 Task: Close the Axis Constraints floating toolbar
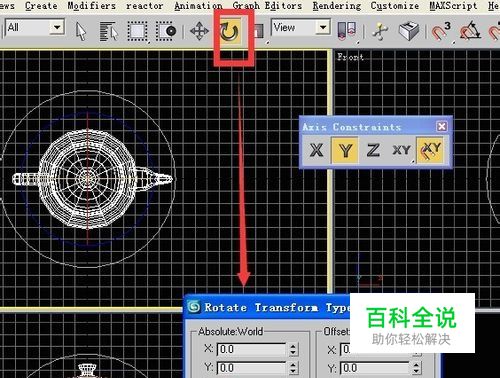pyautogui.click(x=442, y=126)
